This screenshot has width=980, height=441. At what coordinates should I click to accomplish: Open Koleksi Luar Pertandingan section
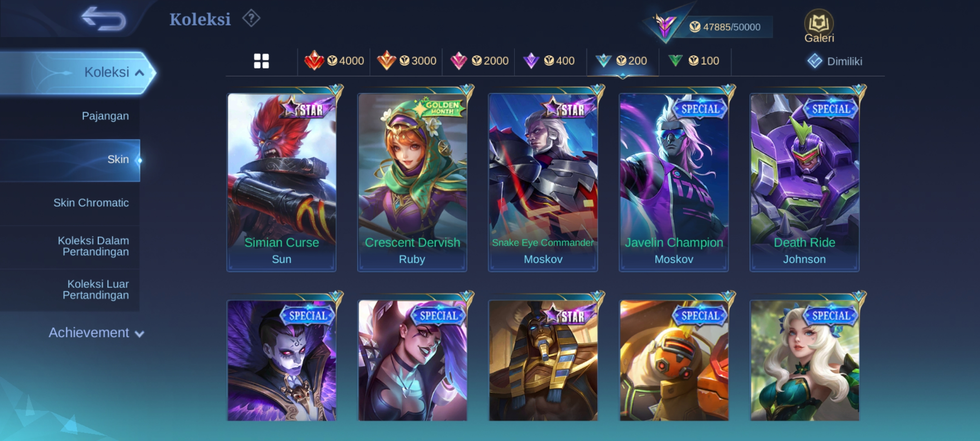96,290
